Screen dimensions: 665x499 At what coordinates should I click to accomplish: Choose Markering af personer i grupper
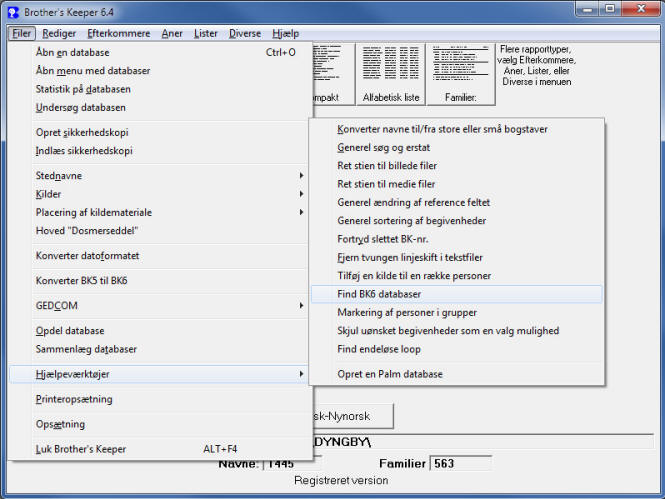(x=456, y=312)
